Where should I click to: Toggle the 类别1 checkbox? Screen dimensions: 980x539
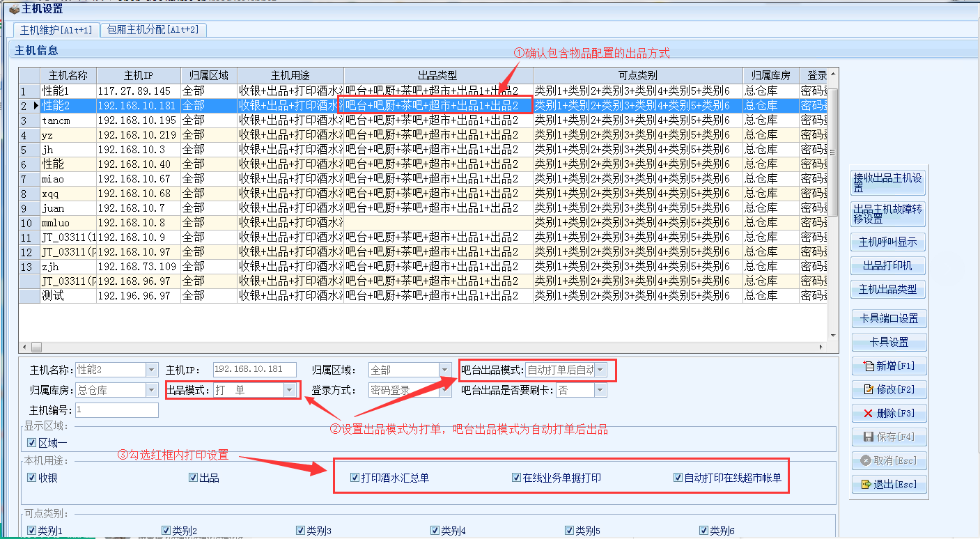31,531
